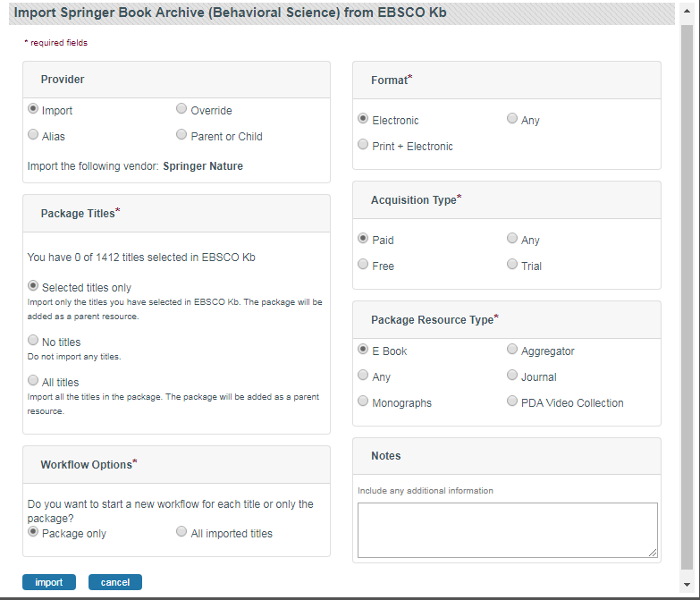Select the Import provider radio button
The width and height of the screenshot is (700, 600).
click(x=33, y=108)
